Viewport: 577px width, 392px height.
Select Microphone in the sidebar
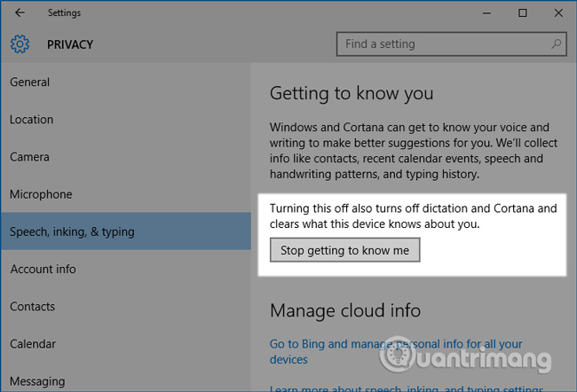click(126, 194)
